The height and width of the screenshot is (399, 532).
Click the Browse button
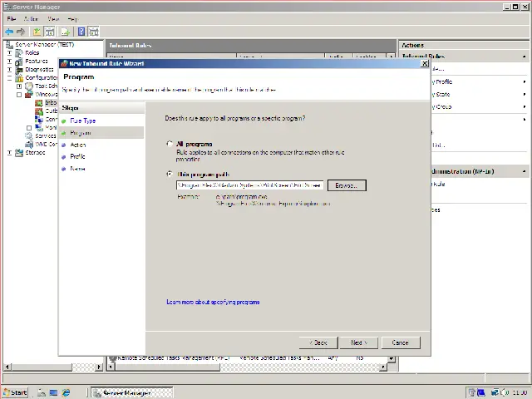pos(346,185)
